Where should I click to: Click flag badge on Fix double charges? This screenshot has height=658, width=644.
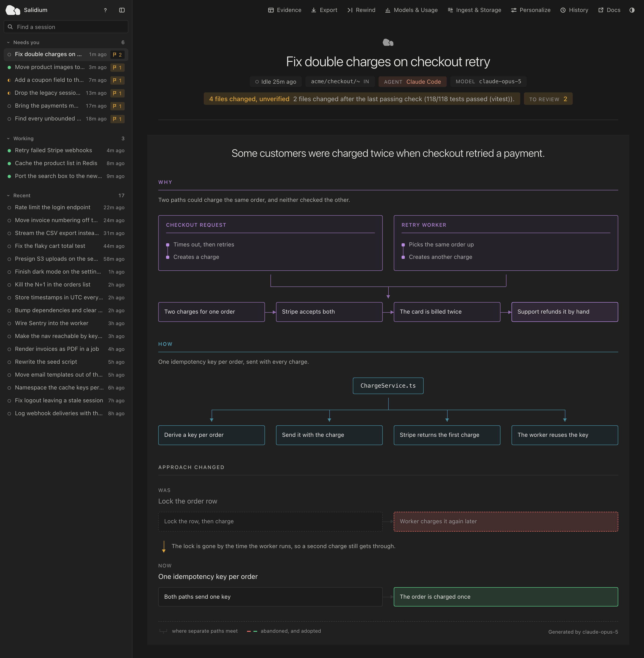(x=117, y=54)
